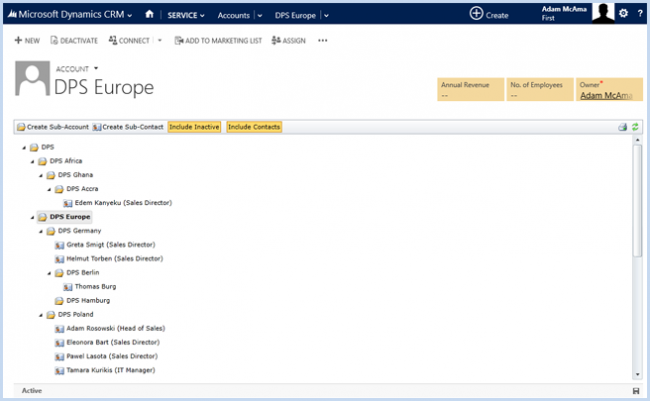Go to the Home icon in navbar
This screenshot has width=650, height=401.
point(149,15)
